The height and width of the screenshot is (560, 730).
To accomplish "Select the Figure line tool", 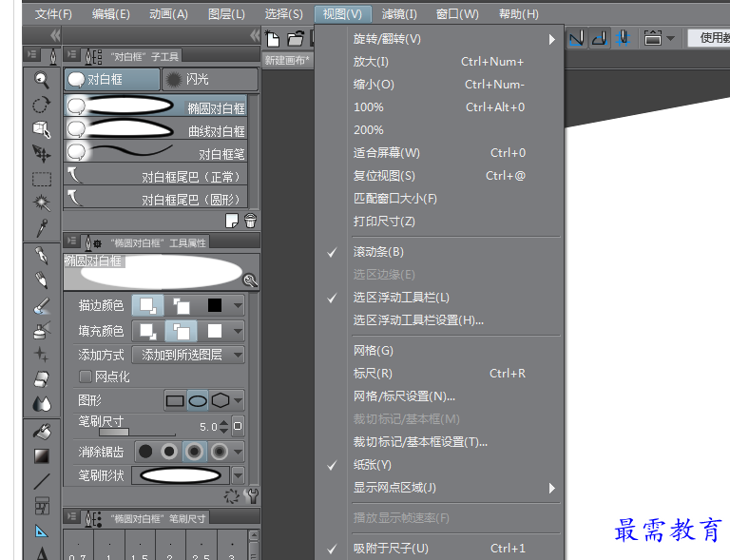I will point(42,481).
